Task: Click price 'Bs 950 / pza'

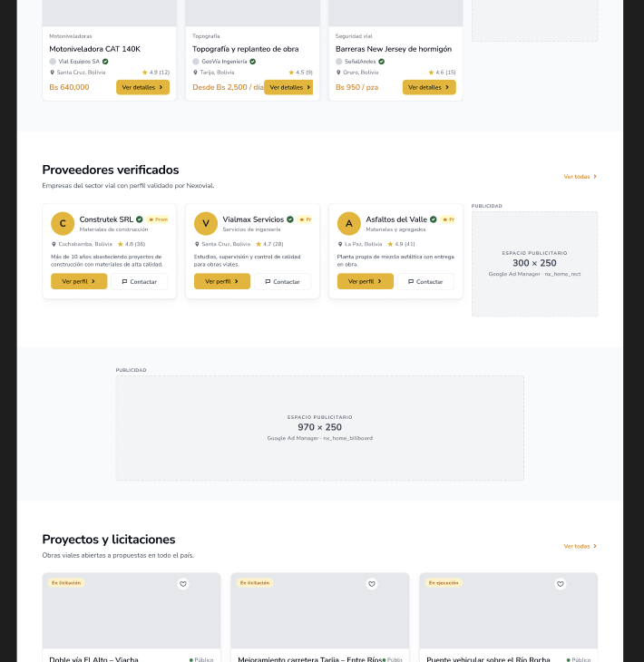Action: click(356, 87)
